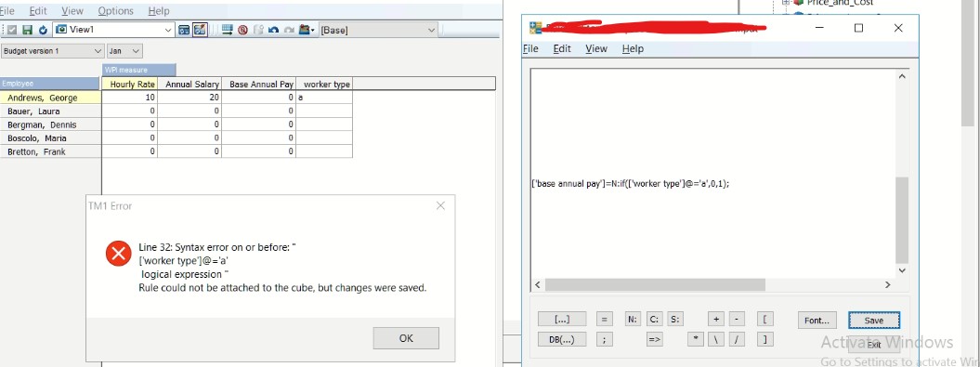
Task: Click the opening square bracket button
Action: click(765, 319)
